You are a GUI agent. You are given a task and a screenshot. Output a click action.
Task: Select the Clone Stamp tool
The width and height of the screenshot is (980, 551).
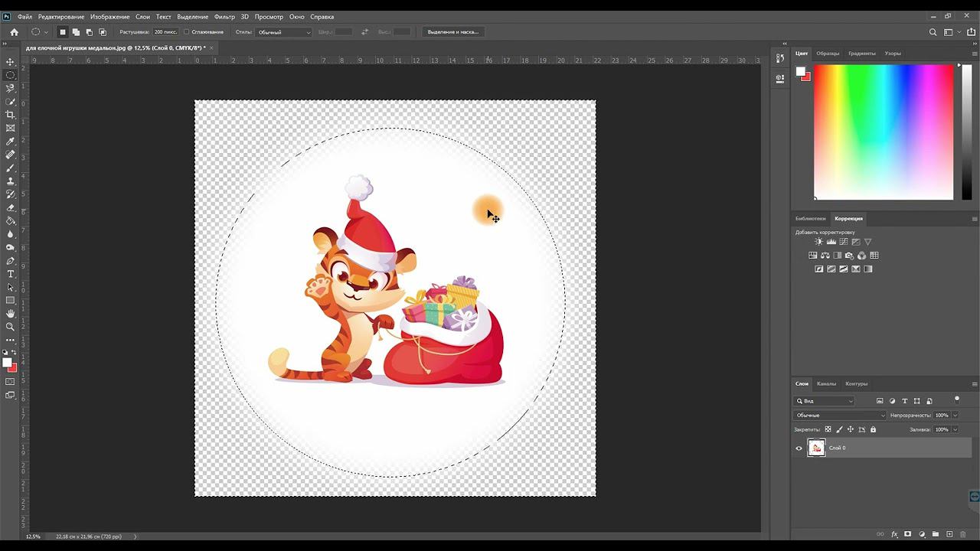point(10,181)
